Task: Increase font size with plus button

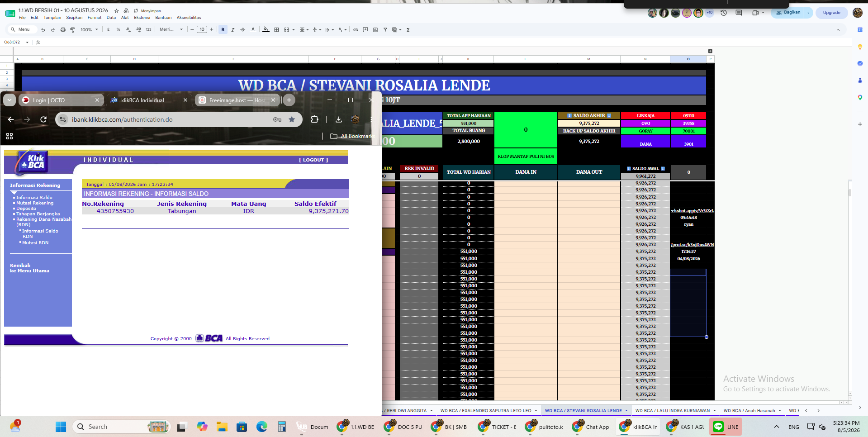Action: [x=212, y=30]
